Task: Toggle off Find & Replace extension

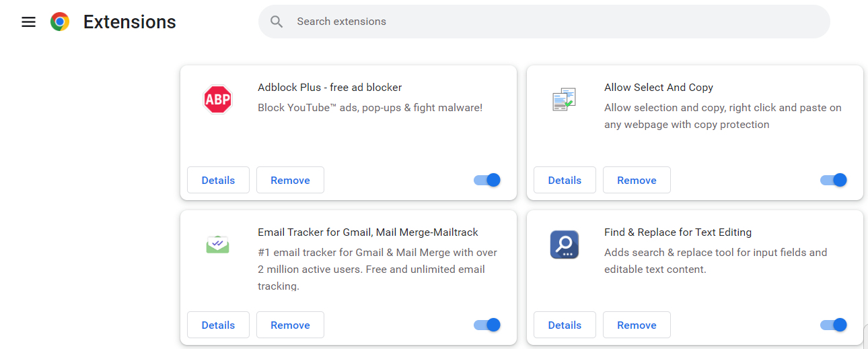Action: click(833, 325)
